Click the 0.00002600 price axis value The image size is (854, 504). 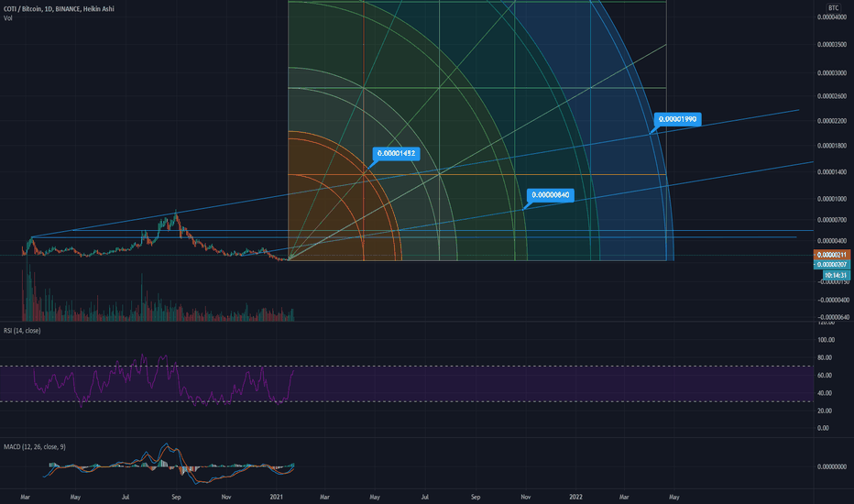tap(832, 96)
